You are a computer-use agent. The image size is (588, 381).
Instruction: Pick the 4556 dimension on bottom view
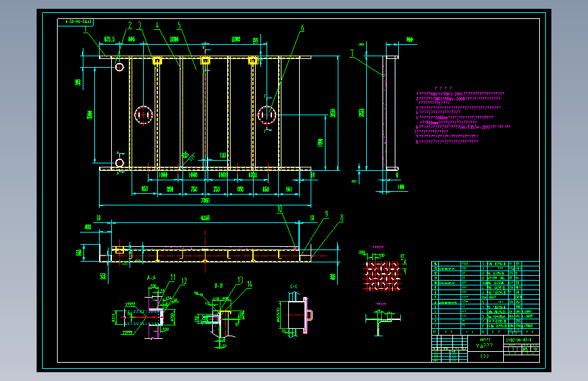[205, 218]
